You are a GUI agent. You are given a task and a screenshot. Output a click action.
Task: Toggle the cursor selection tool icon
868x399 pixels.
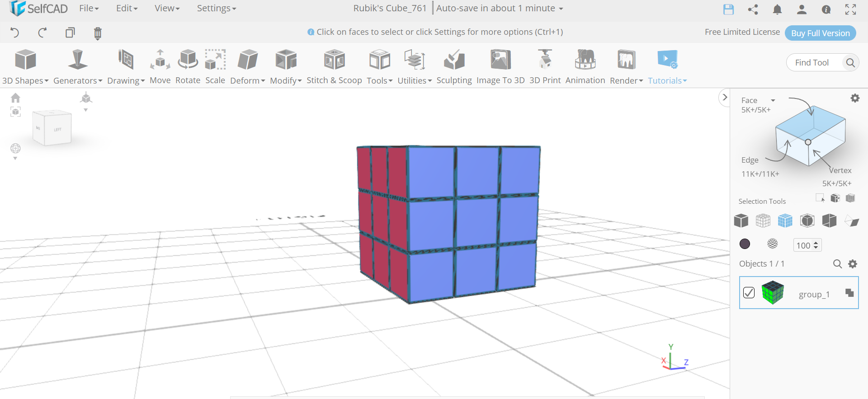820,198
